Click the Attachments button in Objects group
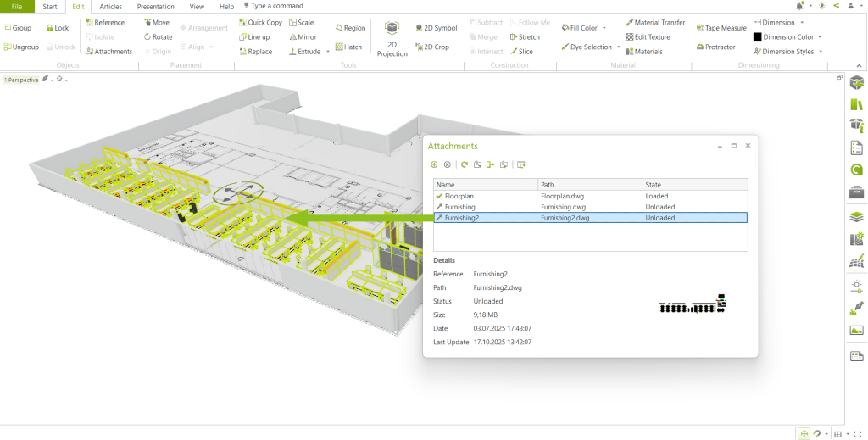This screenshot has height=440, width=868. pyautogui.click(x=108, y=52)
